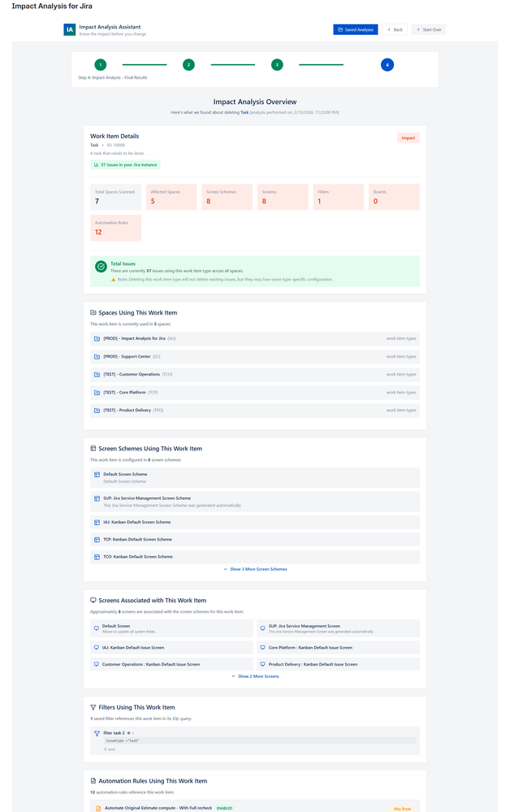Click the monitor icon beside Default Screen

click(96, 627)
